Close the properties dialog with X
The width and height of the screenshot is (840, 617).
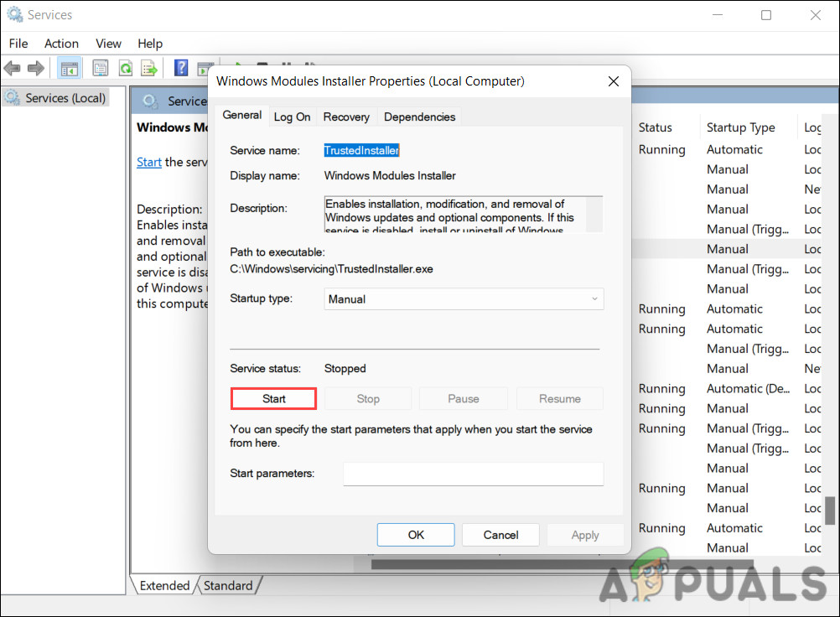click(614, 80)
